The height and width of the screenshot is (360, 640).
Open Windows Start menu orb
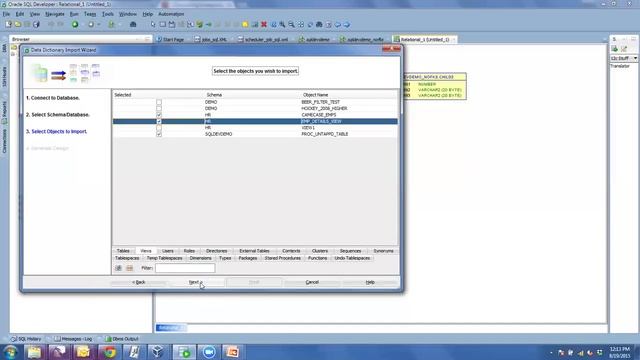coord(10,352)
